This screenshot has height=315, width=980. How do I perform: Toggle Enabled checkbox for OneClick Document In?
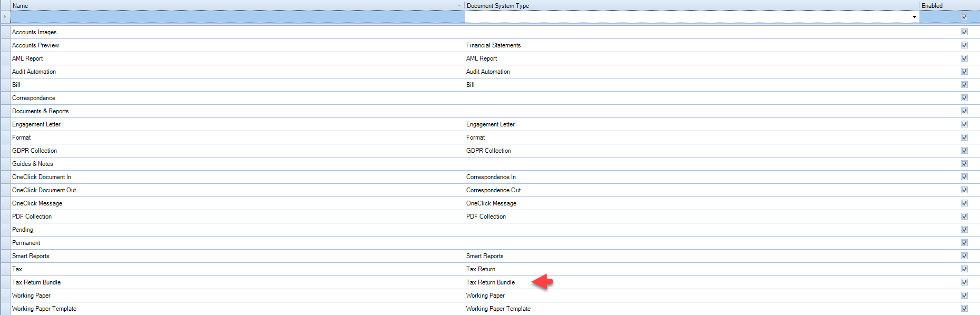[x=964, y=177]
